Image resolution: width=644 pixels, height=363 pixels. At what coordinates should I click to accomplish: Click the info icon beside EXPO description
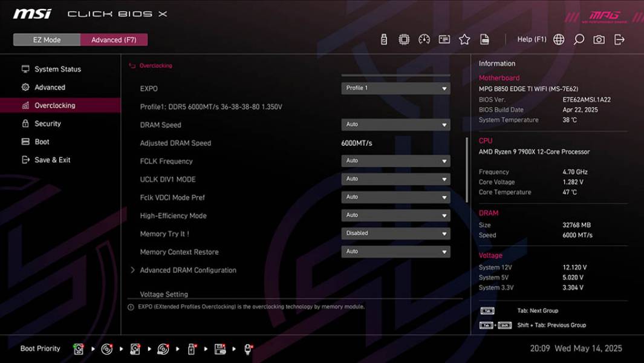pyautogui.click(x=131, y=307)
